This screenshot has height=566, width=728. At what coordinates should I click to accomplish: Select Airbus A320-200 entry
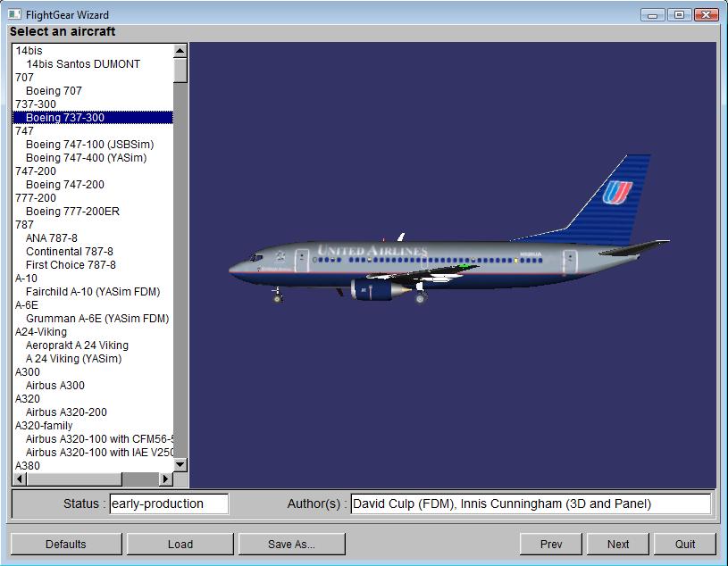pos(66,412)
